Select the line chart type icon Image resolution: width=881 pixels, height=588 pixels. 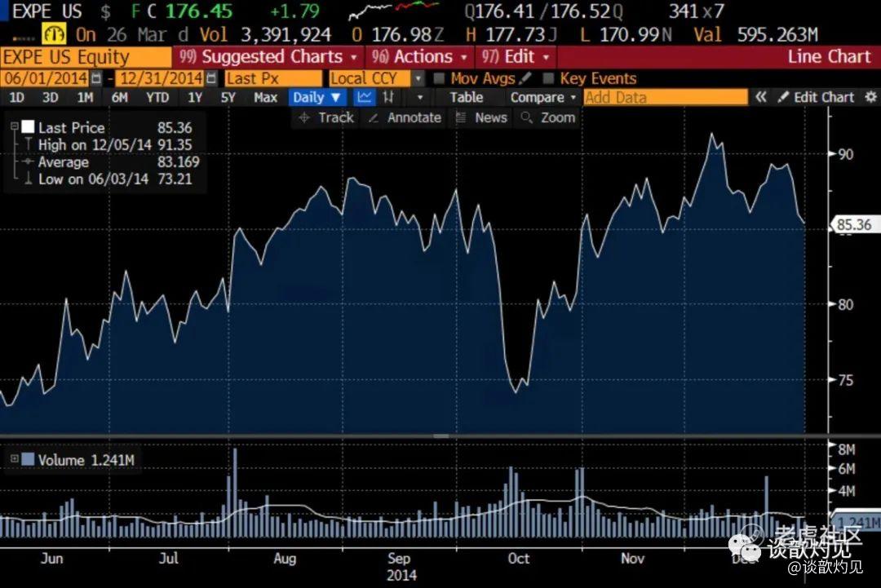coord(364,97)
